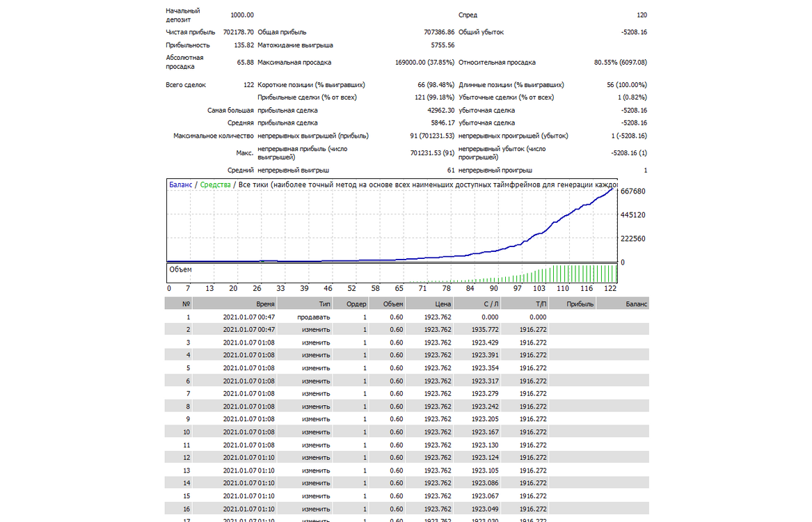
Task: Click row number 9 cell
Action: click(188, 420)
